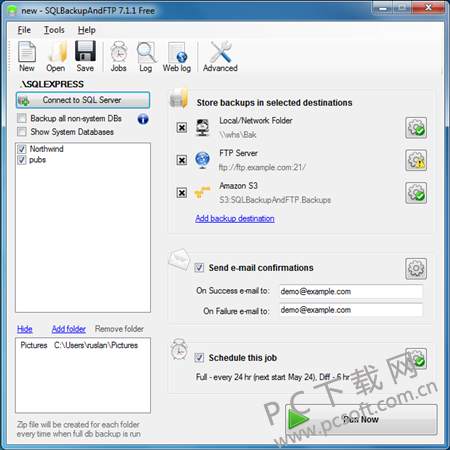Click the \\whs\Bak folder path text
This screenshot has width=450, height=450.
(x=238, y=135)
